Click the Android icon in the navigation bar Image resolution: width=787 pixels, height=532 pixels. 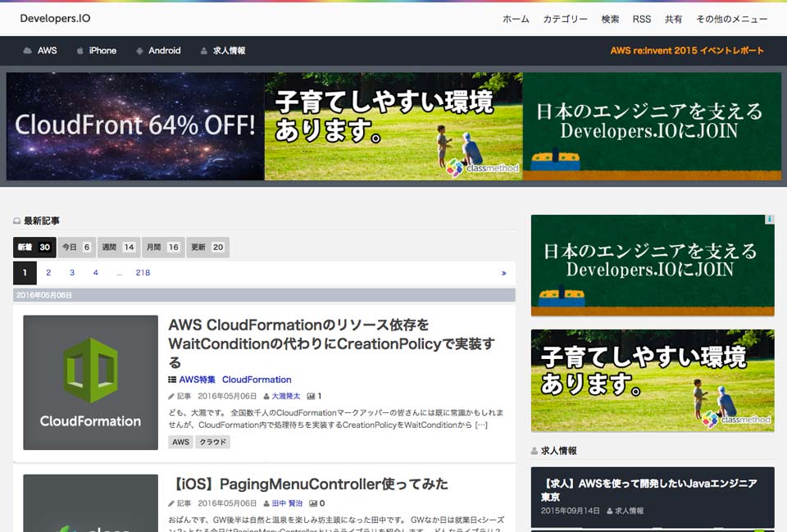click(x=139, y=51)
